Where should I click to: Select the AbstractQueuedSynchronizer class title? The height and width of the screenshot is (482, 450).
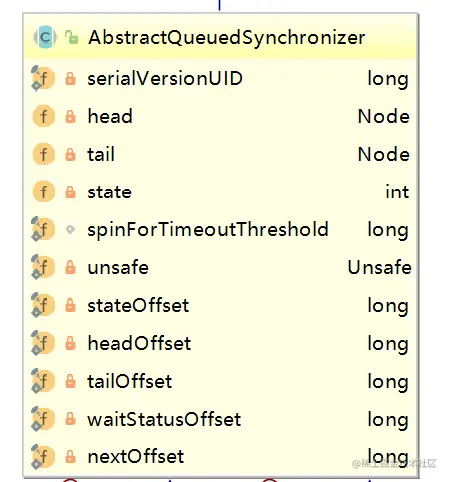pos(227,37)
